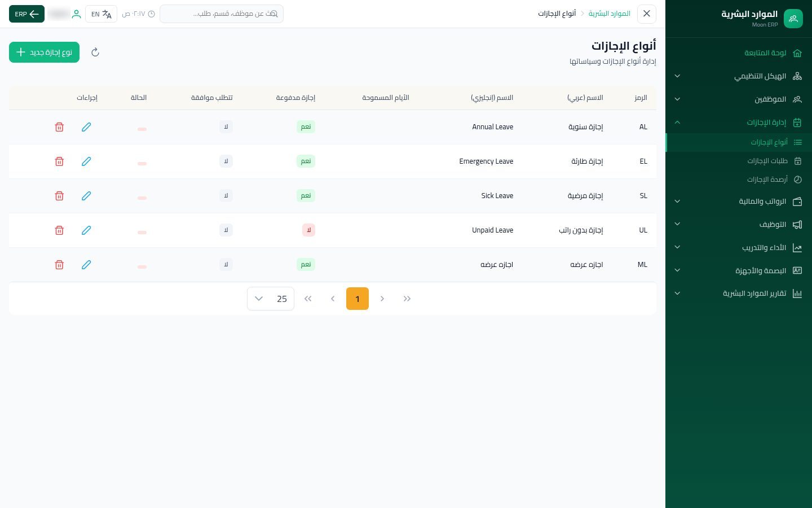Click the HR module logo icon

point(793,19)
